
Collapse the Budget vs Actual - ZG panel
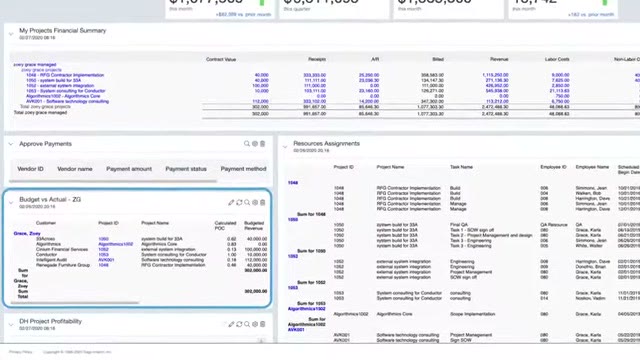click(x=11, y=202)
